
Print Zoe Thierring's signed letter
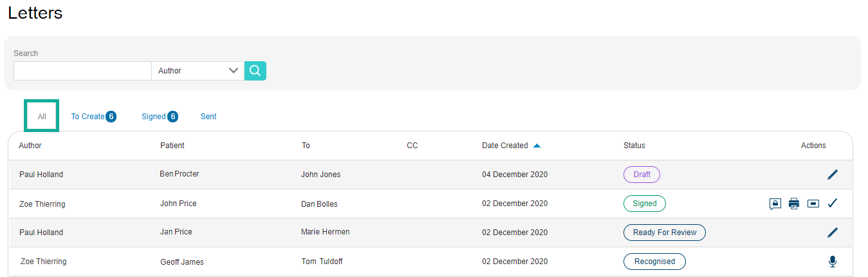794,204
